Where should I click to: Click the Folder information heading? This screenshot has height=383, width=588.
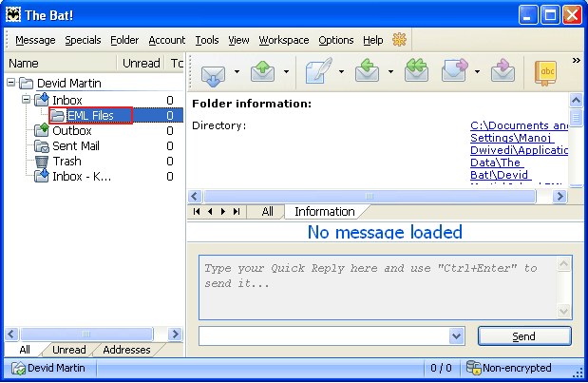(x=252, y=104)
